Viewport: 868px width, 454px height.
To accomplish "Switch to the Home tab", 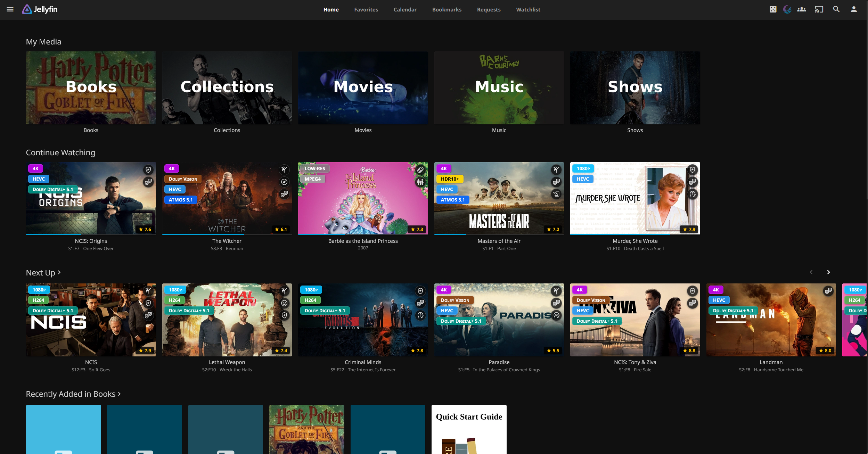I will (331, 10).
